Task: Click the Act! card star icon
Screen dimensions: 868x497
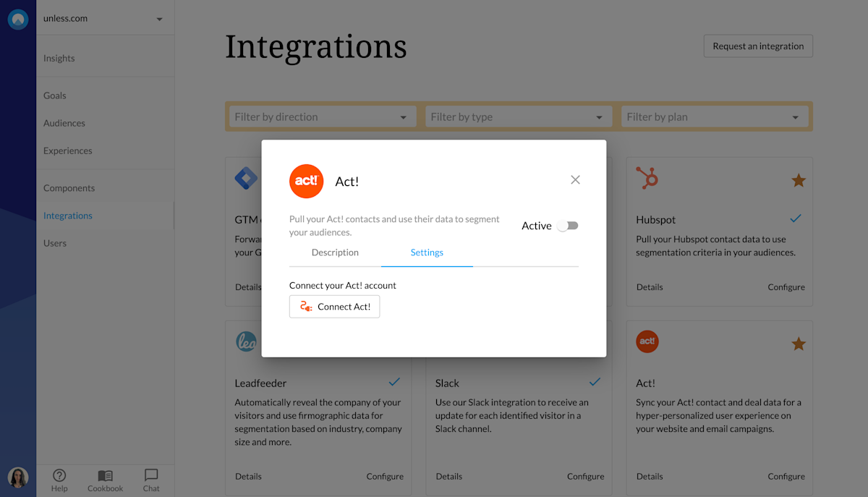Action: click(x=799, y=344)
